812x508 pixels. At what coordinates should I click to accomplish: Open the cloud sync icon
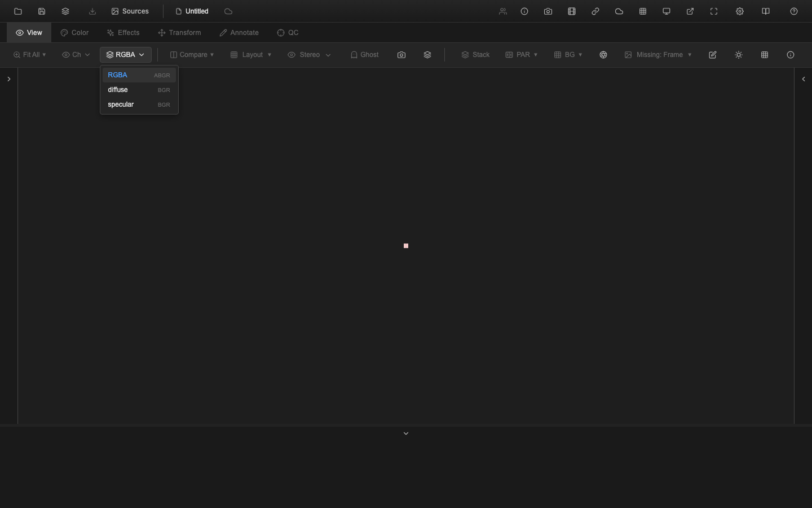click(619, 11)
